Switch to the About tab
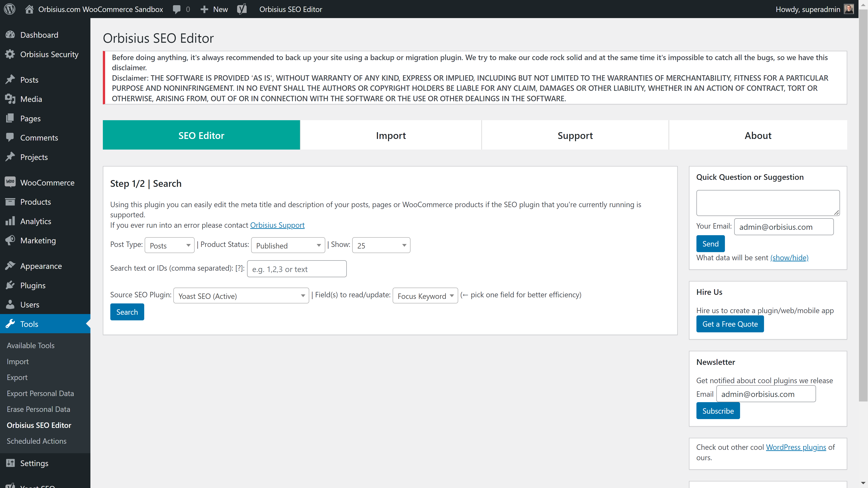The width and height of the screenshot is (868, 488). (758, 135)
